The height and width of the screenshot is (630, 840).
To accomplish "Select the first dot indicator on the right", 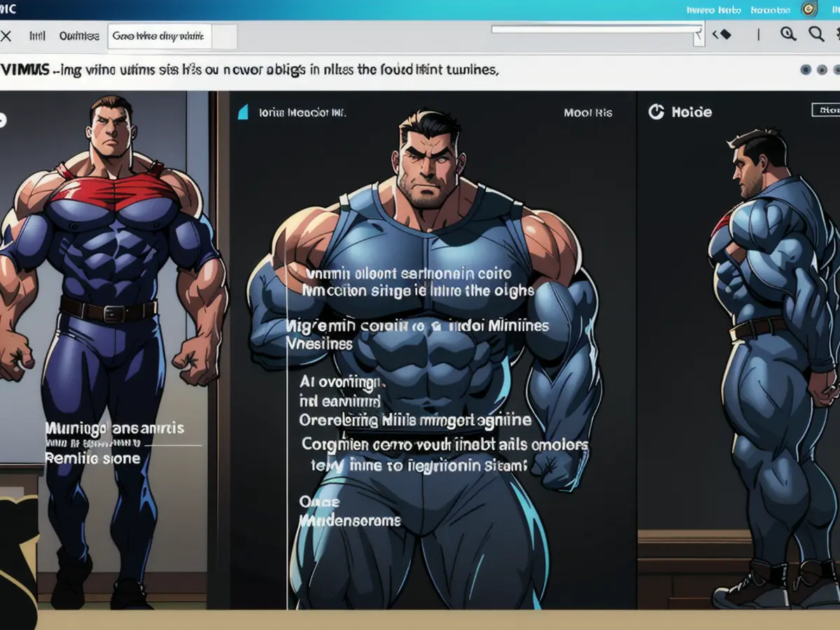I will [x=806, y=70].
